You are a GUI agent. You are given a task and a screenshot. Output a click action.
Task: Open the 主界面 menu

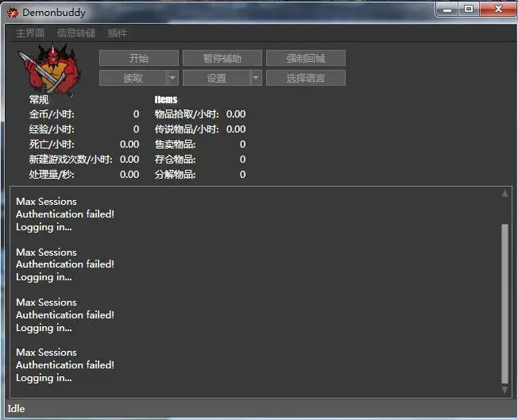[x=30, y=33]
